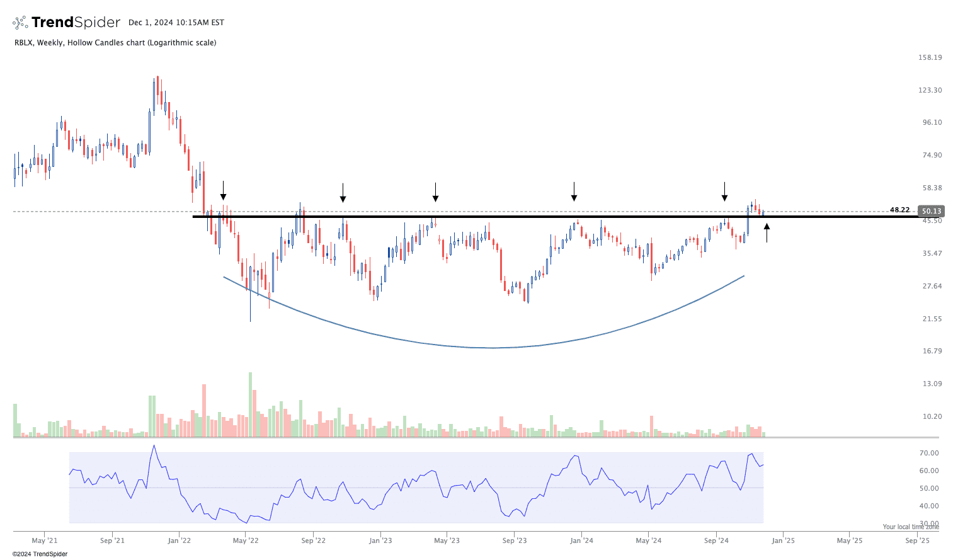The image size is (958, 560).
Task: Select the thick black horizontal resistance line
Action: tap(504, 217)
